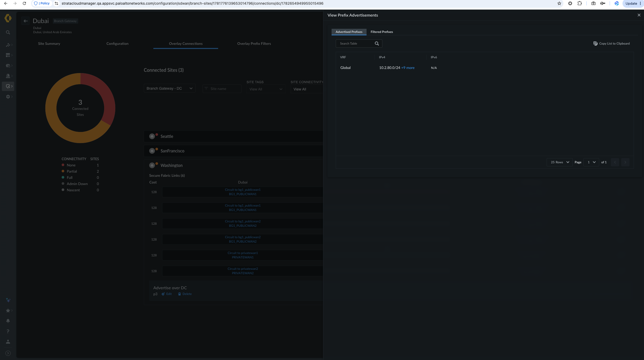The width and height of the screenshot is (644, 360).
Task: Click the green Full legend dot
Action: pos(63,177)
